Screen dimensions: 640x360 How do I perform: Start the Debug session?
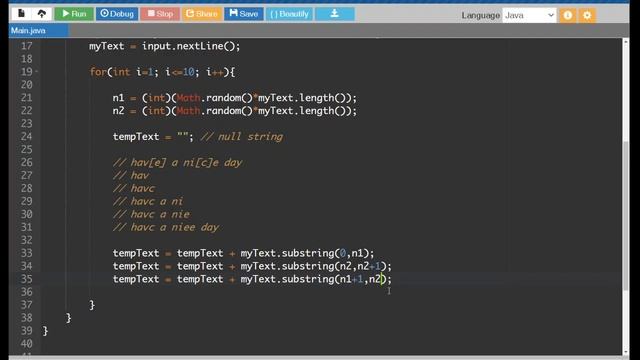[117, 14]
